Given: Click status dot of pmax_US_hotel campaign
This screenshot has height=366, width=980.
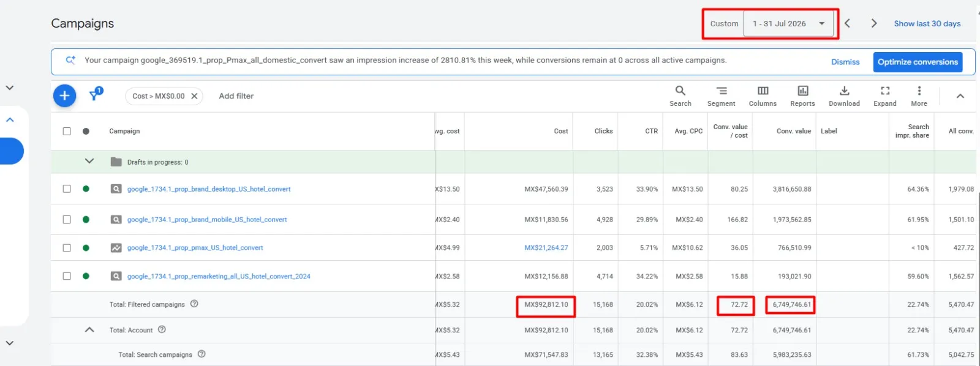Looking at the screenshot, I should (x=86, y=248).
